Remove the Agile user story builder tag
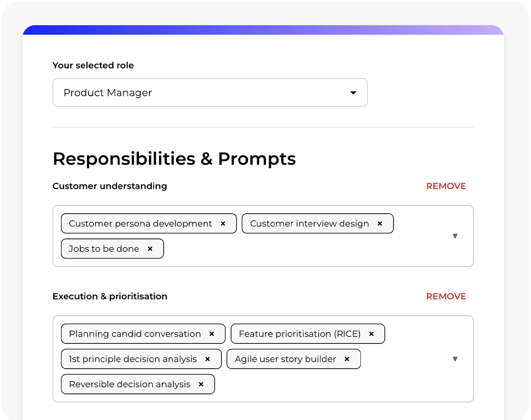 tap(347, 359)
